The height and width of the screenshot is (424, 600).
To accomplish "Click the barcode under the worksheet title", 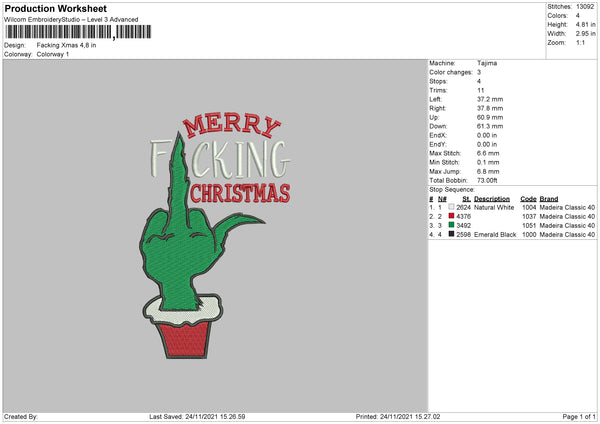I will (x=78, y=32).
